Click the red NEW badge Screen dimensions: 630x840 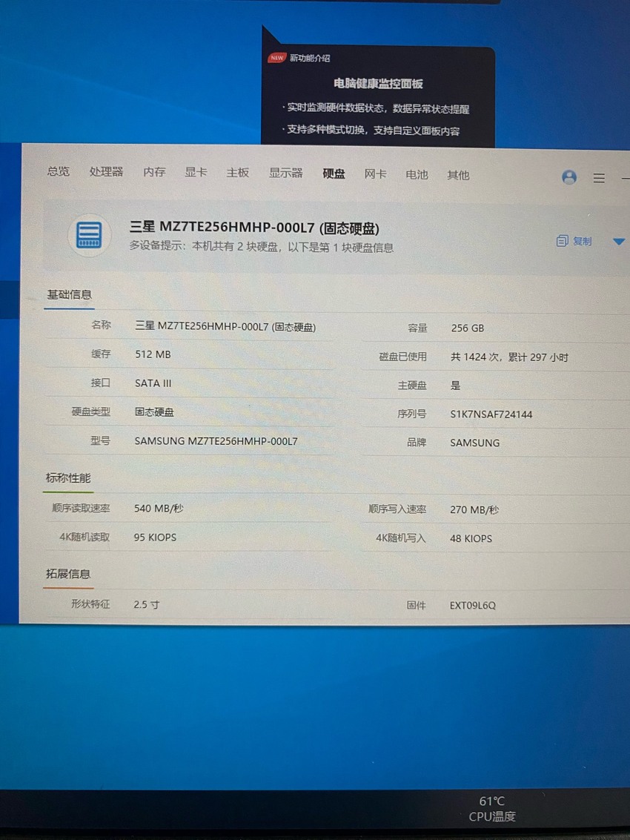(x=277, y=58)
